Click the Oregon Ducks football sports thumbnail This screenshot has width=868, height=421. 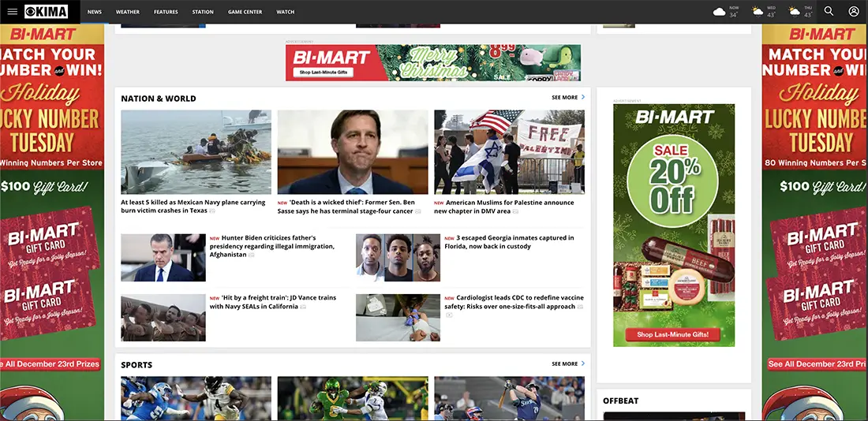coord(353,398)
